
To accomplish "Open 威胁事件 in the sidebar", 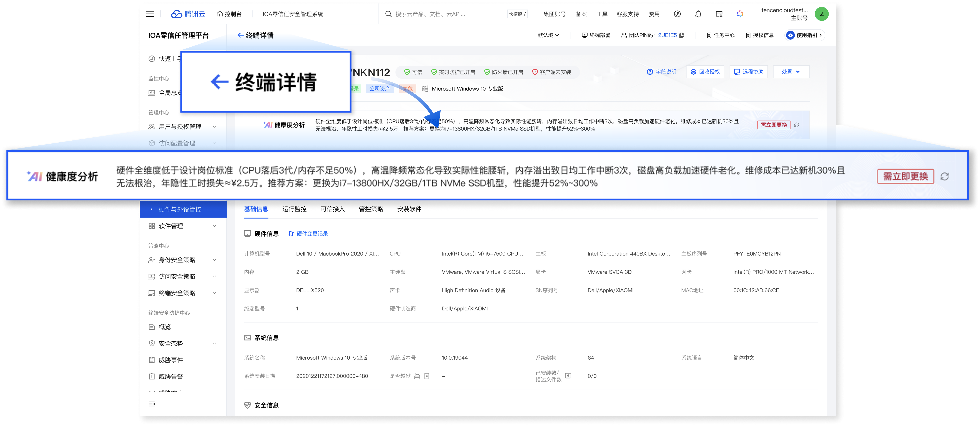I will point(170,360).
